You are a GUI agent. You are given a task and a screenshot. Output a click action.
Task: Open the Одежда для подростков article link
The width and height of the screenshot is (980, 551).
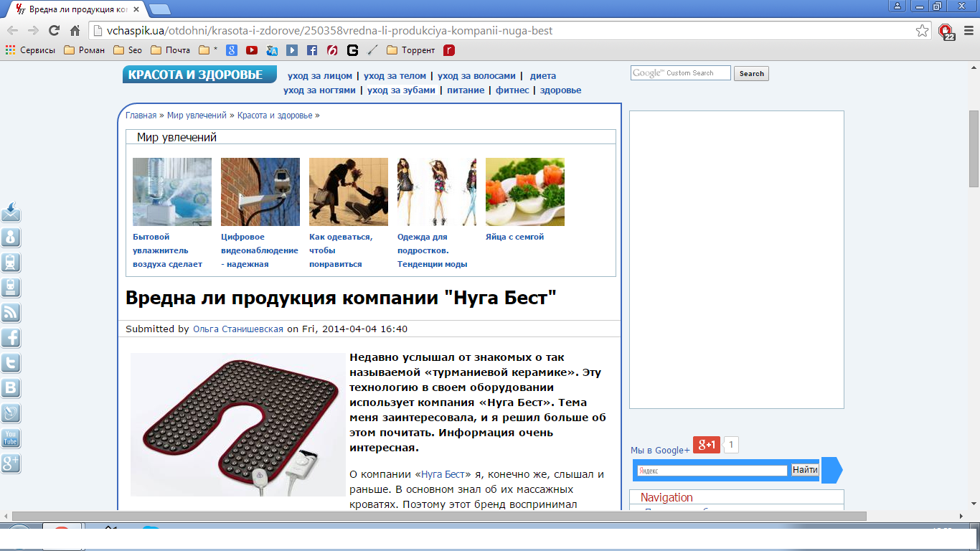(x=433, y=250)
